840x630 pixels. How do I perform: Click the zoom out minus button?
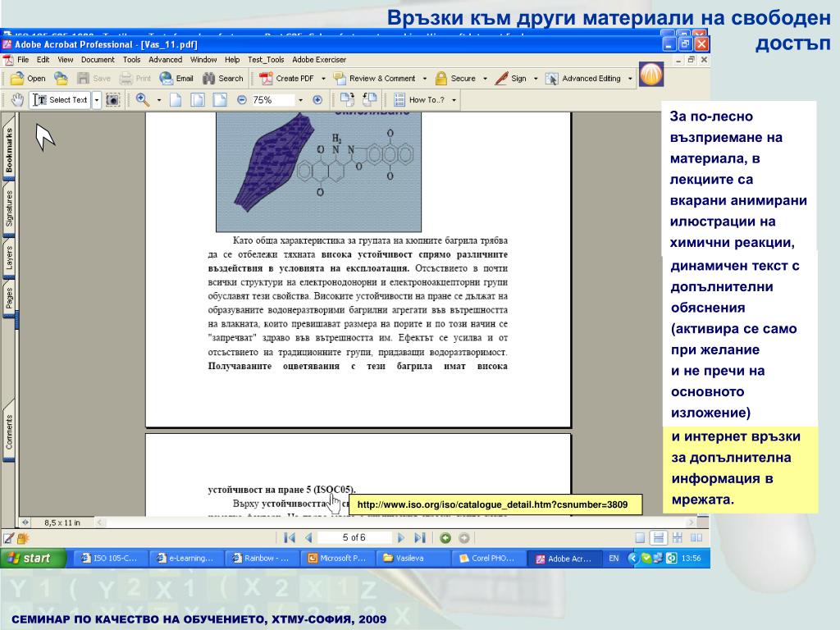(242, 99)
